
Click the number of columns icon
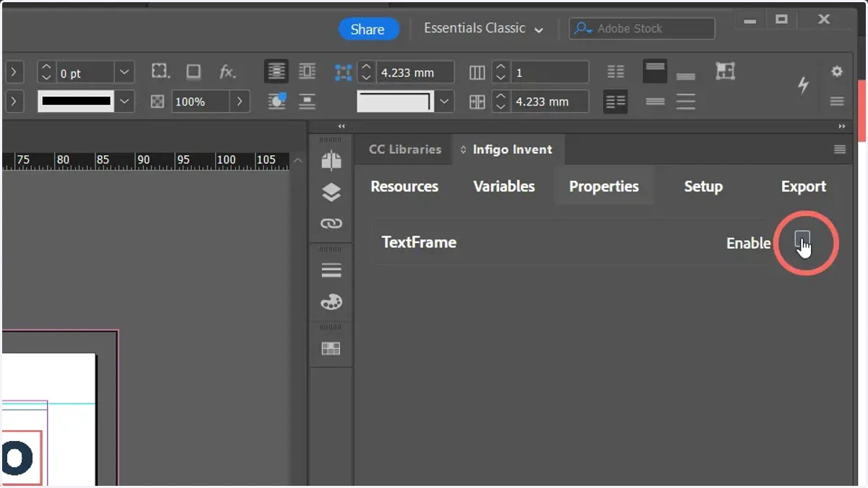pyautogui.click(x=477, y=72)
